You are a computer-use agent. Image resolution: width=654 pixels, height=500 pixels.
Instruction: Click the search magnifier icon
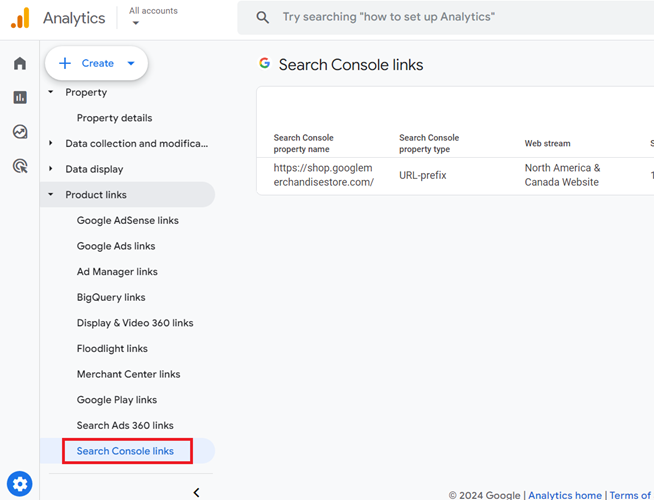tap(262, 17)
